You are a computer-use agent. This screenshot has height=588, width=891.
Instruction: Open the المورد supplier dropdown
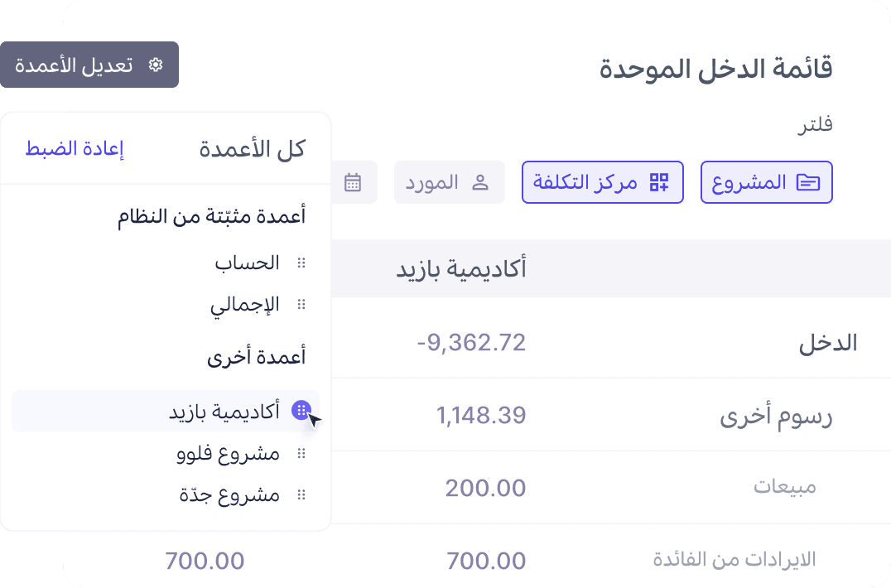click(x=450, y=181)
